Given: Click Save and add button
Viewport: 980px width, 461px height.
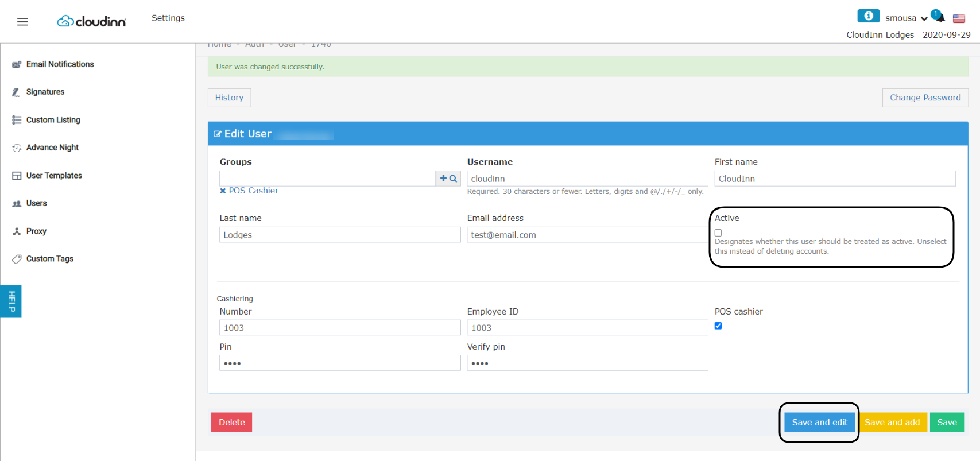Looking at the screenshot, I should [892, 422].
